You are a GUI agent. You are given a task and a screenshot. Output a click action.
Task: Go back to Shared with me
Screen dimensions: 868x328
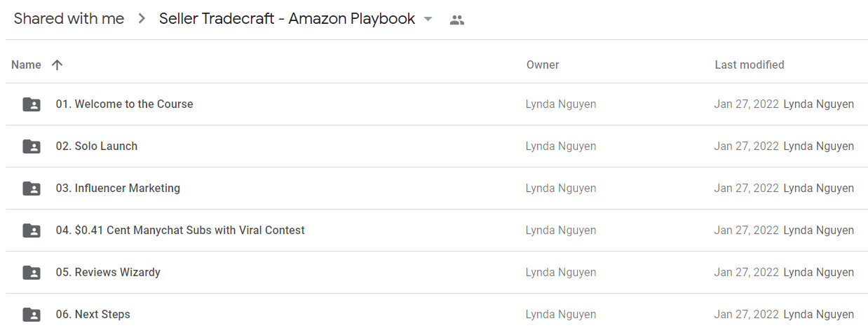pyautogui.click(x=69, y=19)
